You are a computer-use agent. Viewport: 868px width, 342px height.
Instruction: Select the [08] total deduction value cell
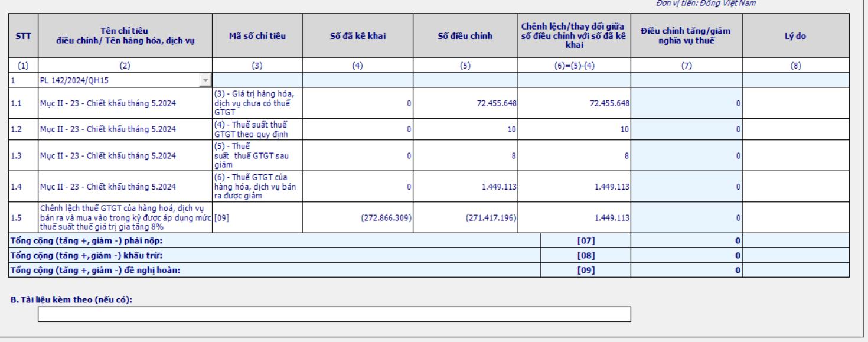686,255
